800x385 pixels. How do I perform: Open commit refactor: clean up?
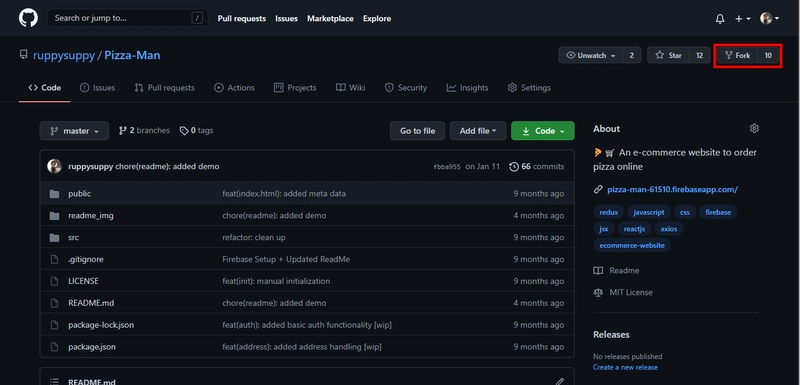click(x=254, y=238)
